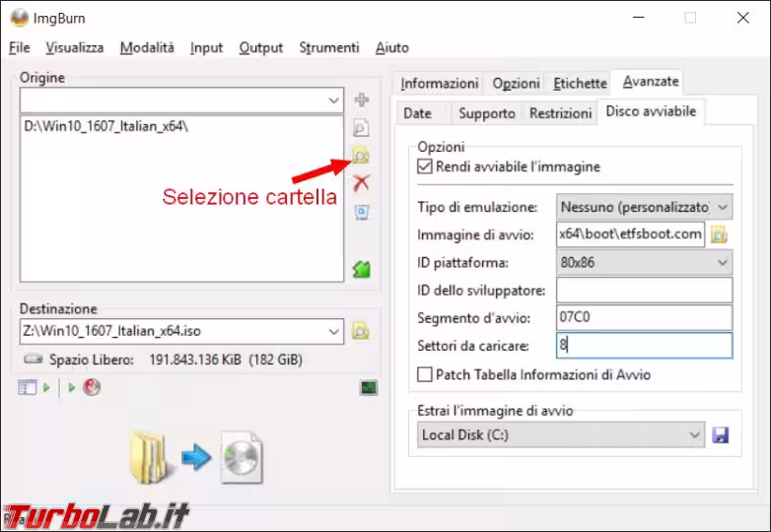Select the Disco avviabile sub-tab
771x532 pixels.
coord(651,111)
